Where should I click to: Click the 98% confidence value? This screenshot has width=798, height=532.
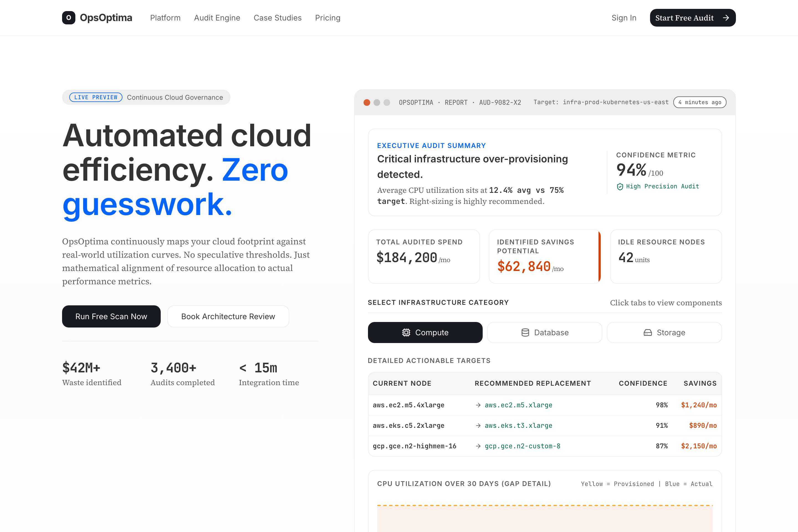tap(662, 405)
